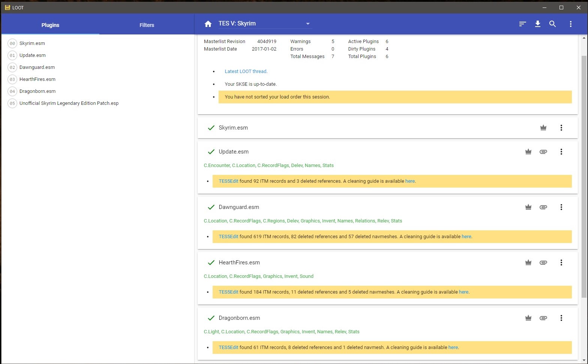Click the green checkmark on Dawnguard.esm card
Viewport: 588px width, 364px height.
[211, 207]
